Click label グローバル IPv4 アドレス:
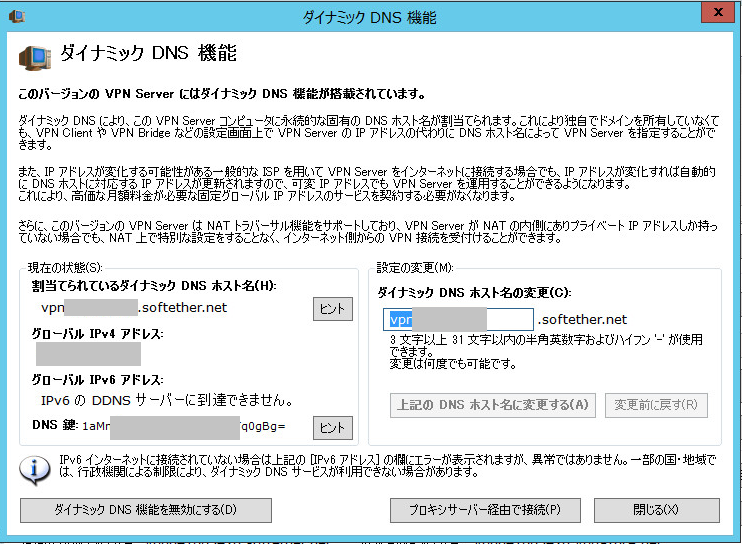Viewport: 742px width, 544px height. tap(97, 334)
